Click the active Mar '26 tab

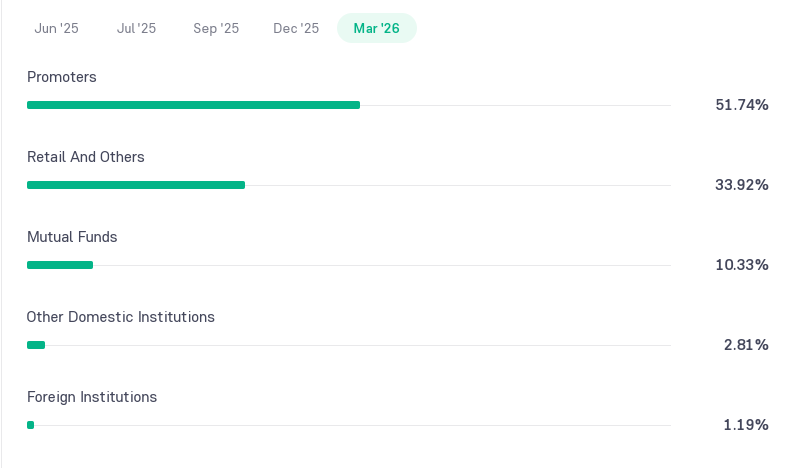coord(377,28)
